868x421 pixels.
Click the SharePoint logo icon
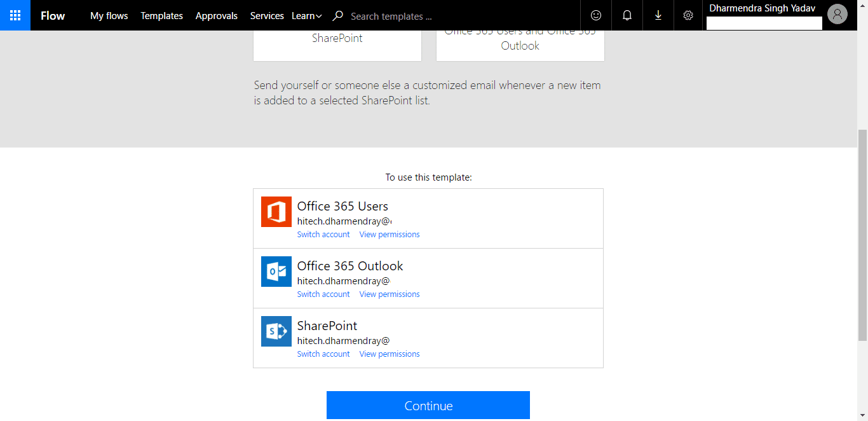coord(276,331)
